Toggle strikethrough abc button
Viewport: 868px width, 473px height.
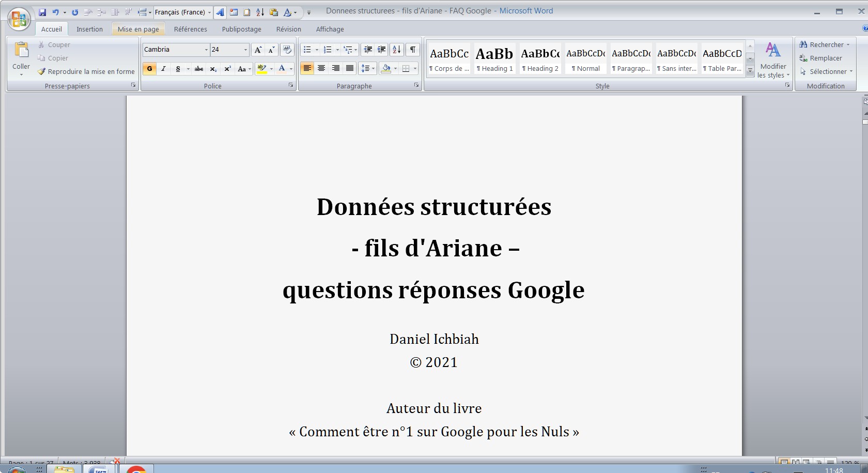[x=199, y=69]
